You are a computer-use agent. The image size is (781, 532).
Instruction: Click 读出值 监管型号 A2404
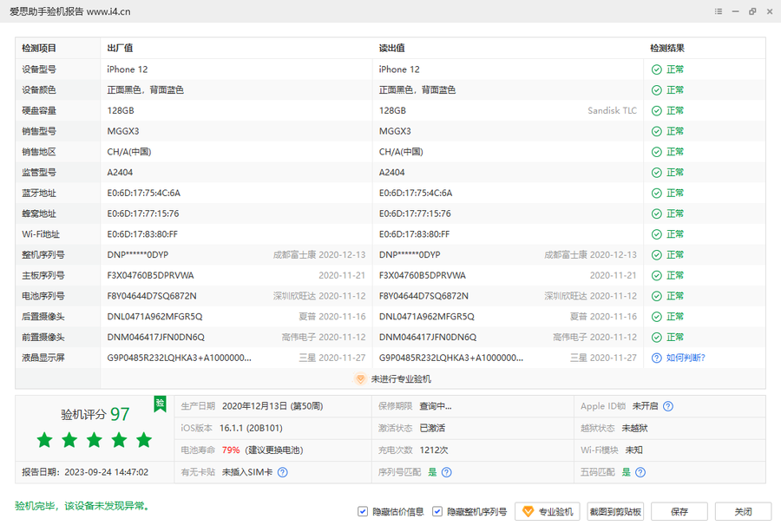(x=392, y=173)
